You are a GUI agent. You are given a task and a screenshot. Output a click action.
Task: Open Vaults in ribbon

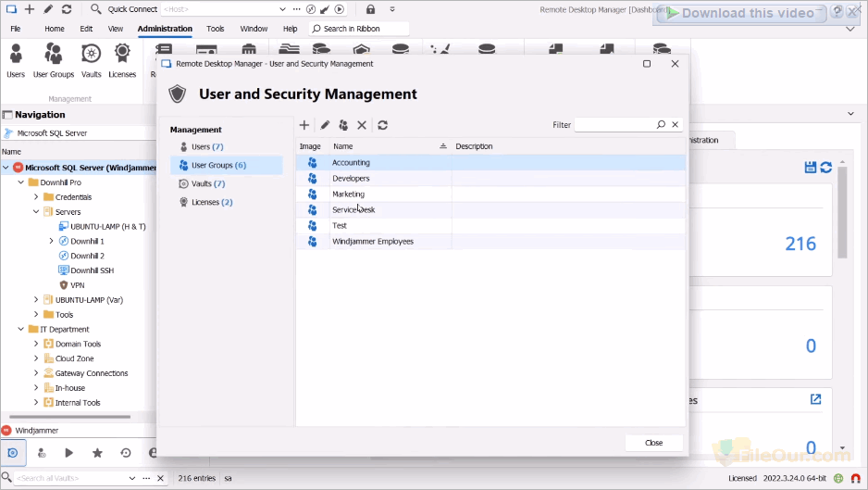pos(92,61)
